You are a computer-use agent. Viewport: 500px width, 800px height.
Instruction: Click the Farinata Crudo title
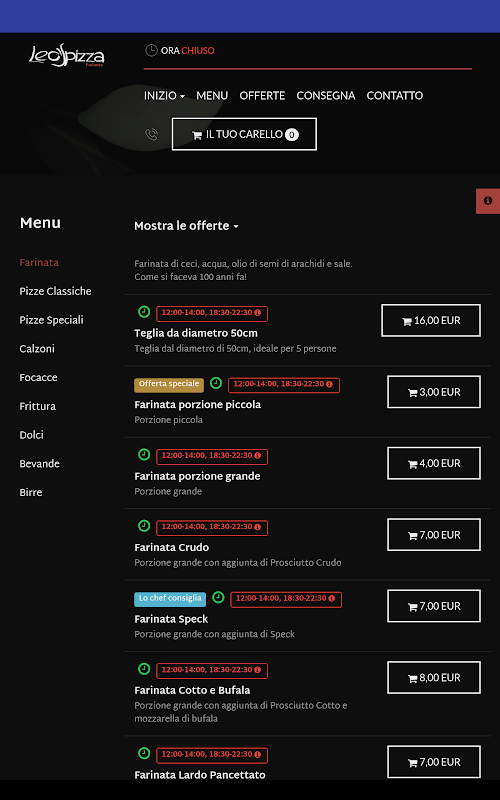click(x=171, y=547)
